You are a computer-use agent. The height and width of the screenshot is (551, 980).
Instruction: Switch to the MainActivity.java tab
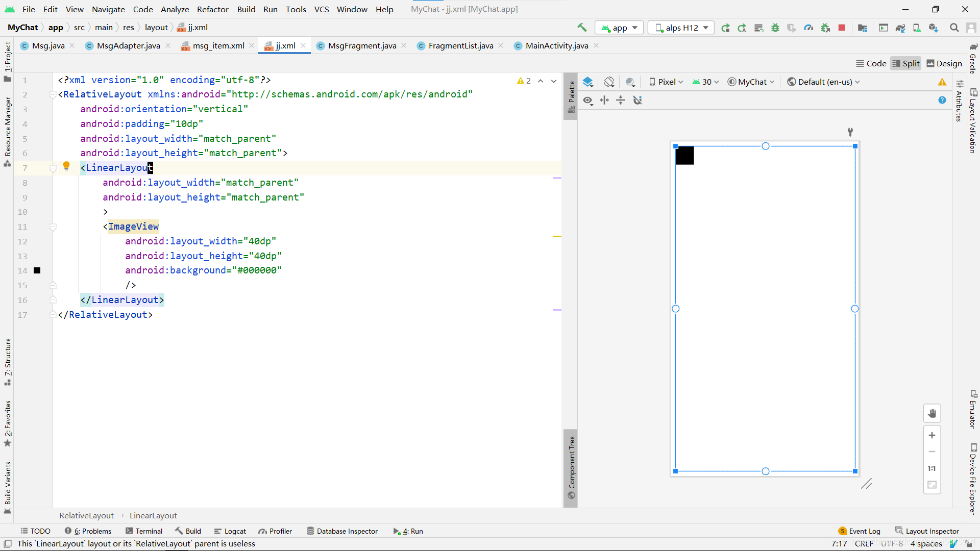pos(556,46)
